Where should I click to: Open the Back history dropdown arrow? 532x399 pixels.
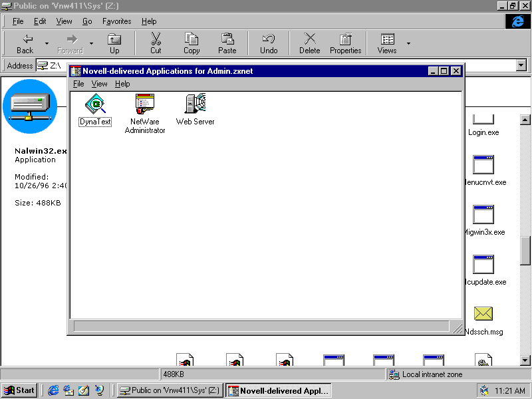coord(47,44)
